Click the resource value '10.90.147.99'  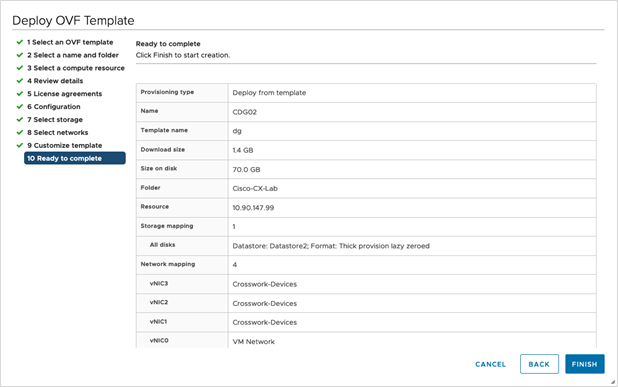(253, 208)
